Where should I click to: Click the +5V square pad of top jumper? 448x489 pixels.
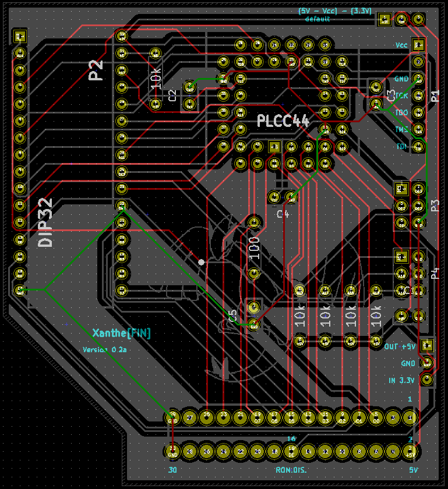coord(384,20)
